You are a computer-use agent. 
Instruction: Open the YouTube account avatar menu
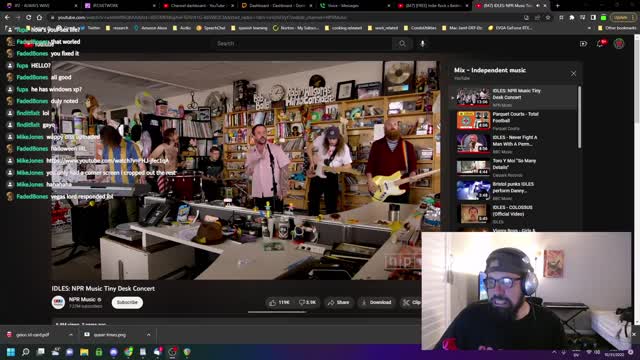pos(619,43)
